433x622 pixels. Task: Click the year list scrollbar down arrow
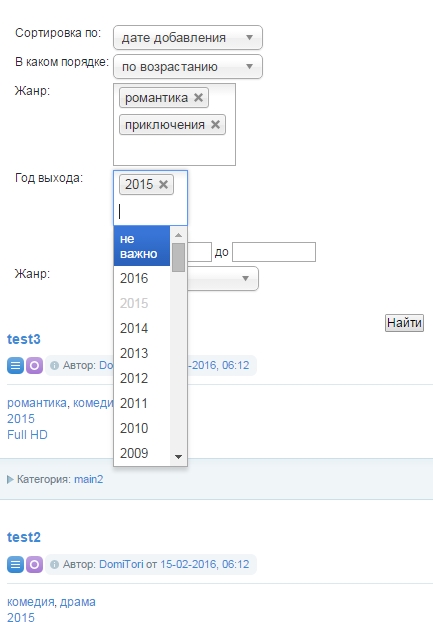tap(178, 457)
